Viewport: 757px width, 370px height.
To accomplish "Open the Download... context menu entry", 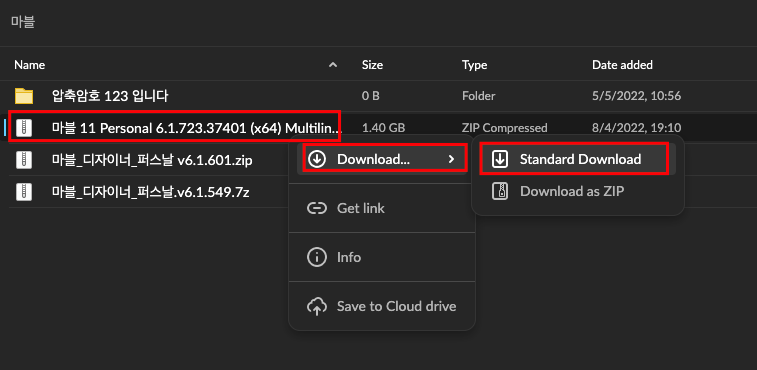I will [x=381, y=159].
